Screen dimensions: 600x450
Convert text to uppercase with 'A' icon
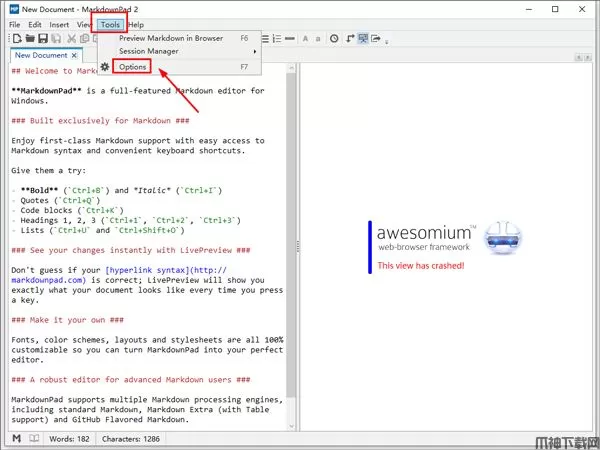coord(303,38)
